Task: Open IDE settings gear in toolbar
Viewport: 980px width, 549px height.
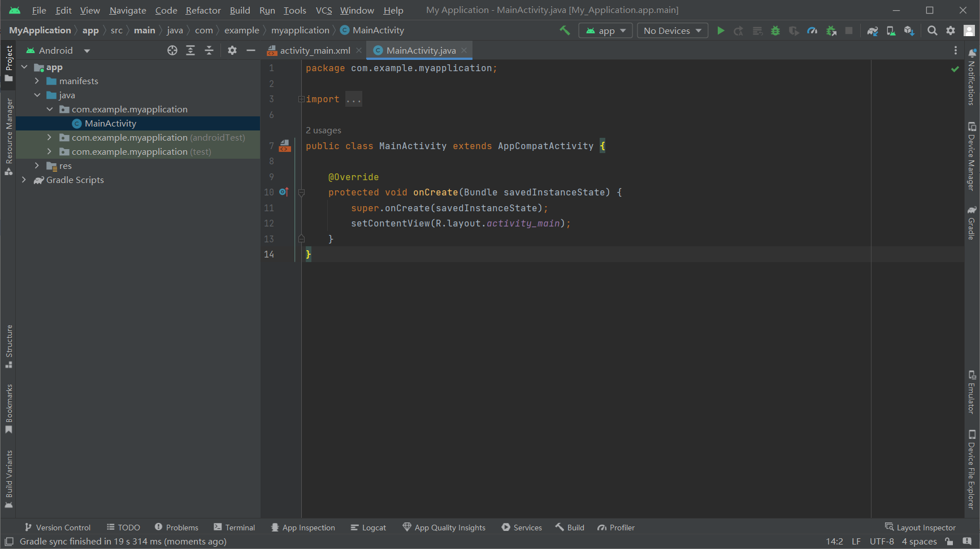Action: 951,30
